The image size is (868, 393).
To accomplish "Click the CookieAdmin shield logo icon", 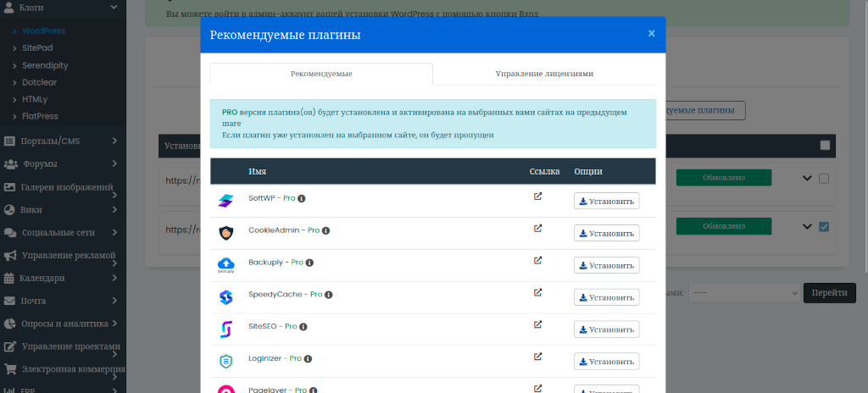I will pyautogui.click(x=225, y=233).
